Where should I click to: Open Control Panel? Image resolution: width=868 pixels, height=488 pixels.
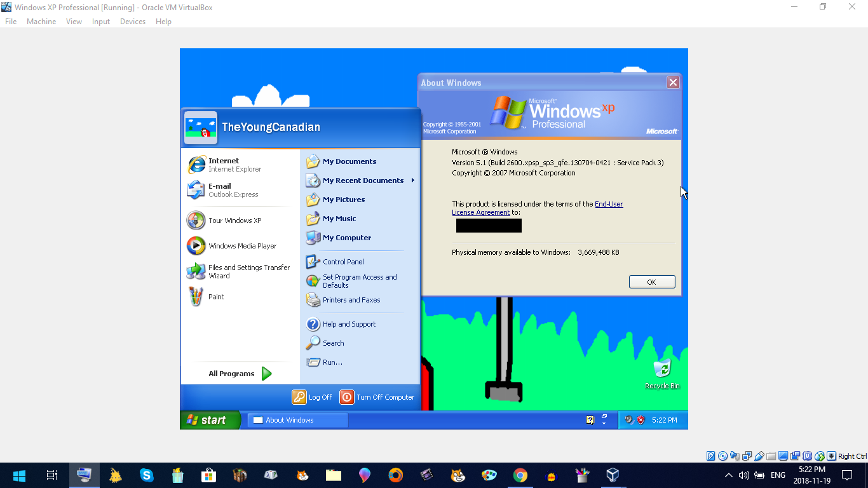tap(360, 262)
